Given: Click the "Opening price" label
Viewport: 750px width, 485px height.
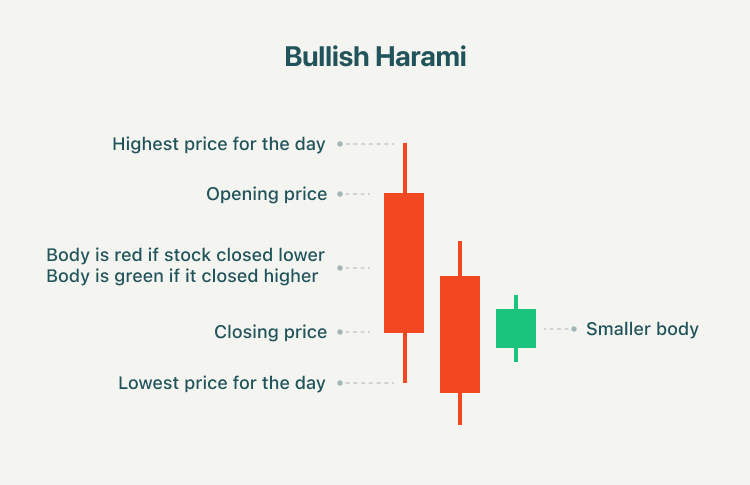Looking at the screenshot, I should 266,194.
